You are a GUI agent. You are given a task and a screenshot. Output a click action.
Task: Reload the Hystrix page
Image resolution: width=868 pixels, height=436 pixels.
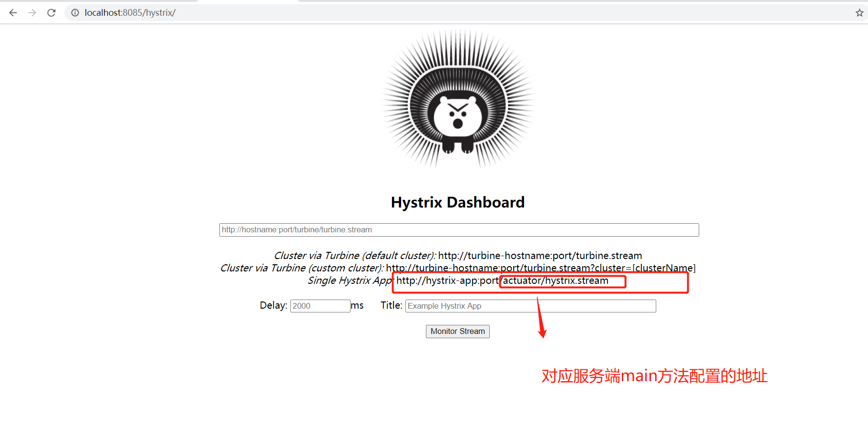[52, 13]
